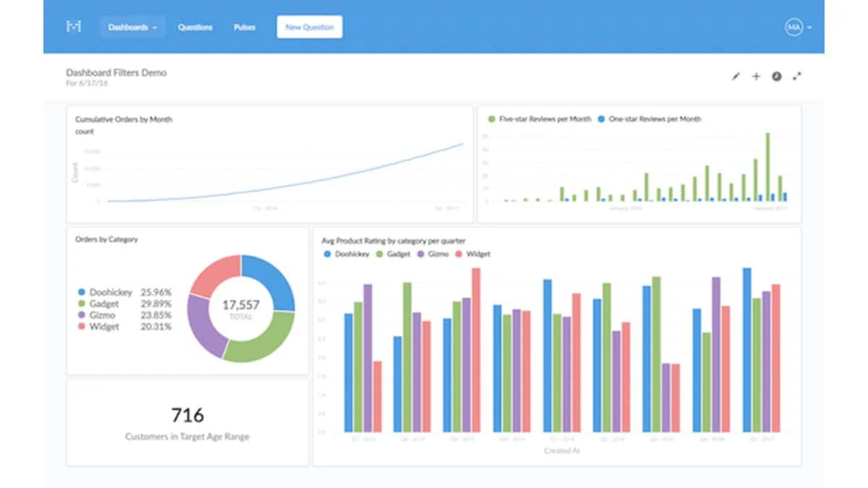Open the Five-star Reviews per Month label
The width and height of the screenshot is (868, 488).
[545, 119]
